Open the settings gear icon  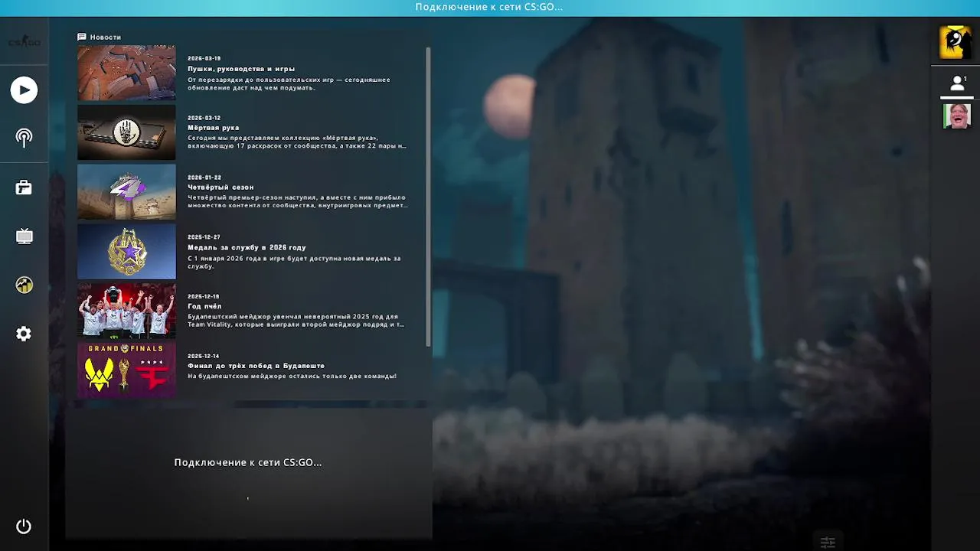point(24,334)
